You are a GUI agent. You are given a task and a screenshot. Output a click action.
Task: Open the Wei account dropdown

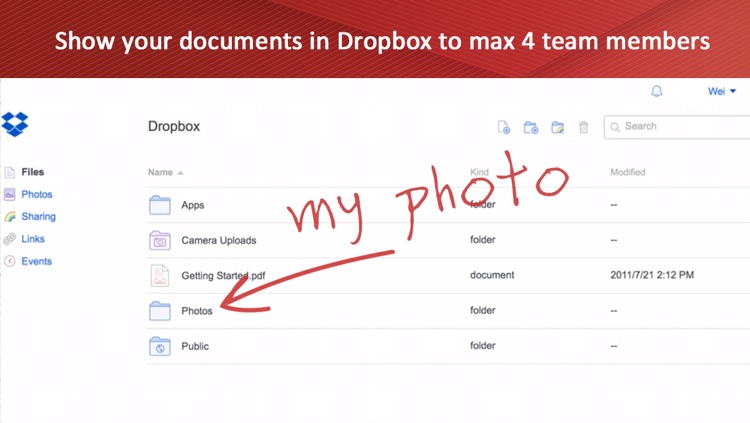point(721,91)
